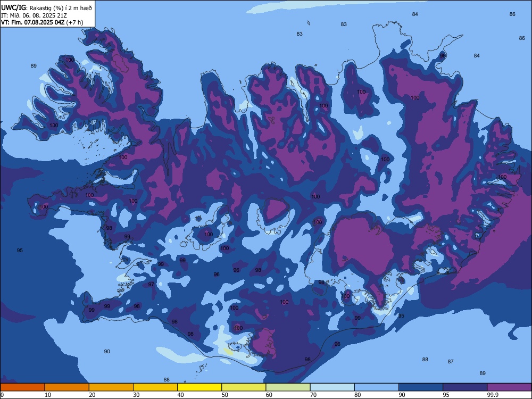Click the '97' humidity value on the map

click(x=151, y=284)
